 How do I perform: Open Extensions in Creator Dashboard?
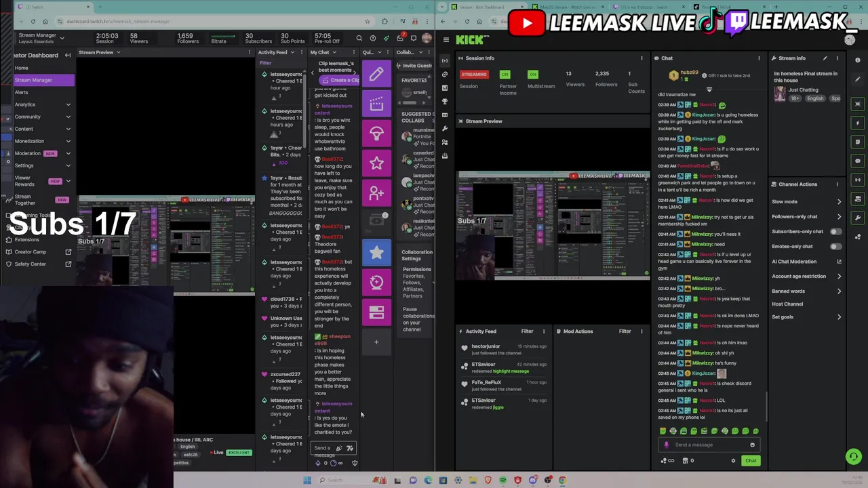click(x=27, y=239)
